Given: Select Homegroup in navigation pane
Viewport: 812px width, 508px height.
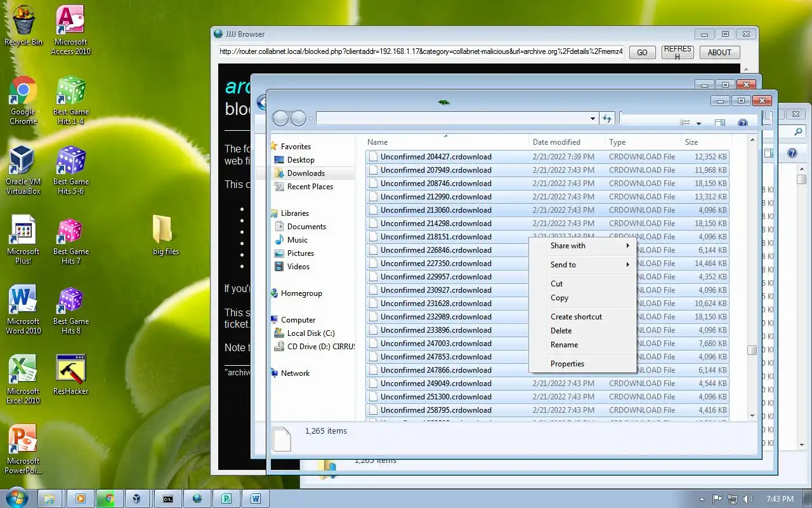Looking at the screenshot, I should [x=301, y=293].
